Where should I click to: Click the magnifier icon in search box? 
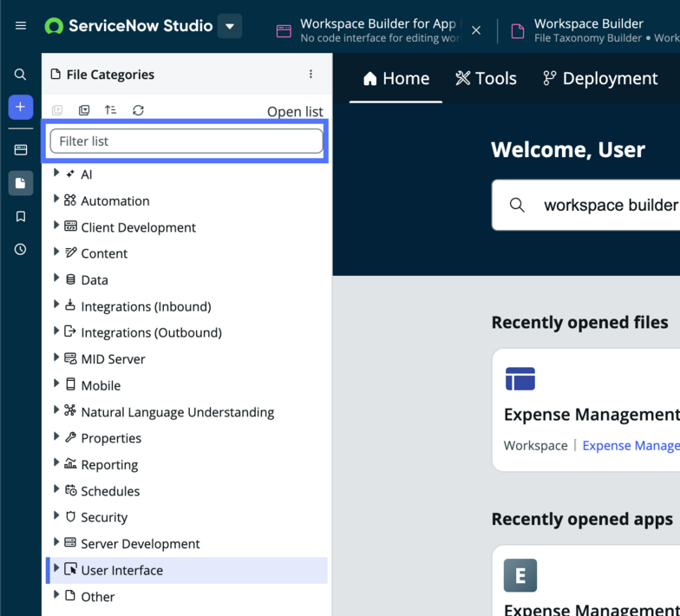coord(517,205)
